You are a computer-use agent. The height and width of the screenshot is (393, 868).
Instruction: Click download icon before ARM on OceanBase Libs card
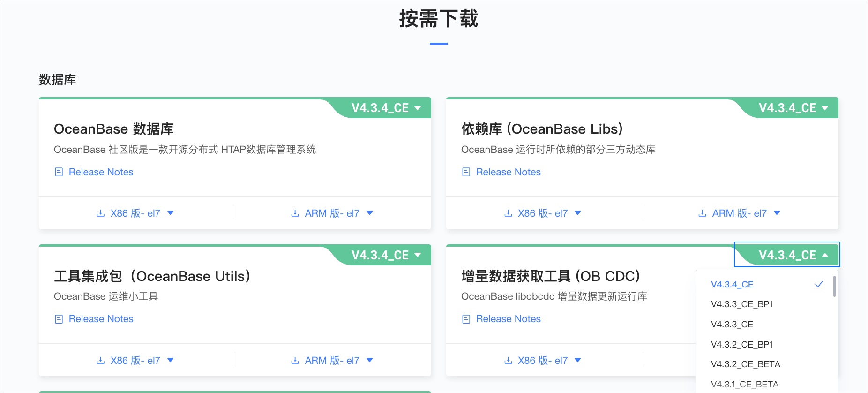coord(702,213)
